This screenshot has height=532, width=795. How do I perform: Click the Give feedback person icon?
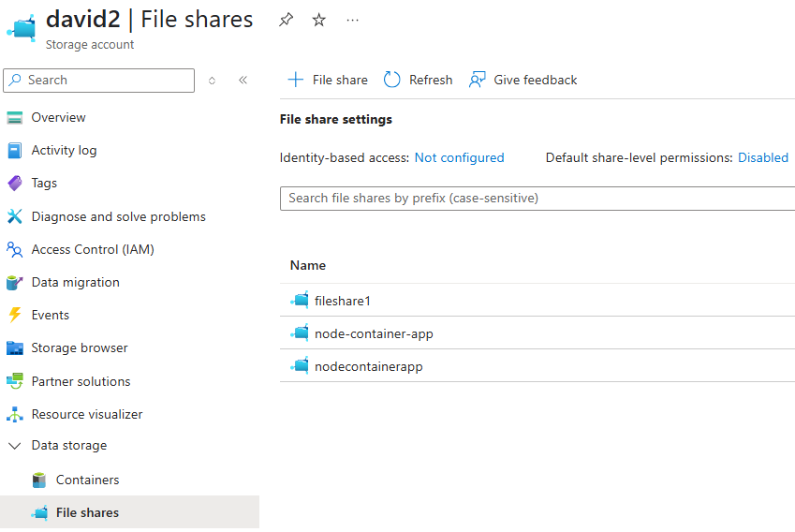click(x=478, y=80)
